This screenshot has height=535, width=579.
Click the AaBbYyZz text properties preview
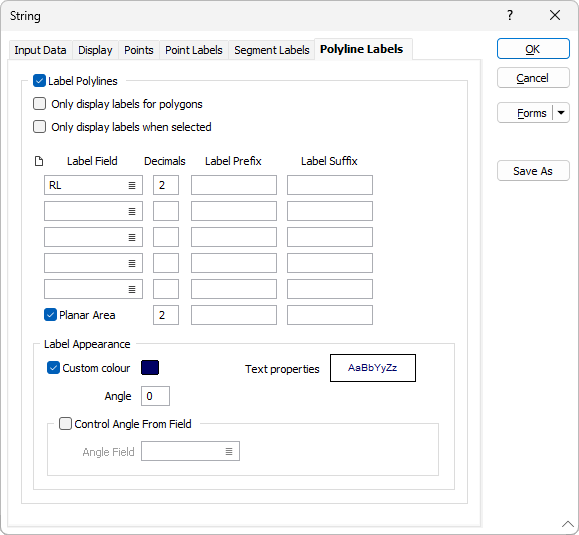click(x=373, y=368)
